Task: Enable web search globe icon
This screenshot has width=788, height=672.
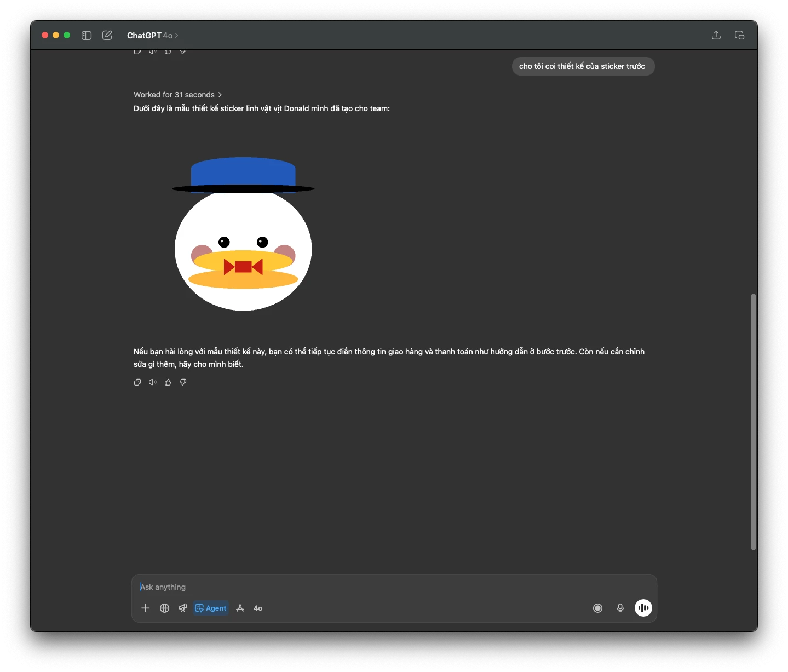Action: coord(164,608)
